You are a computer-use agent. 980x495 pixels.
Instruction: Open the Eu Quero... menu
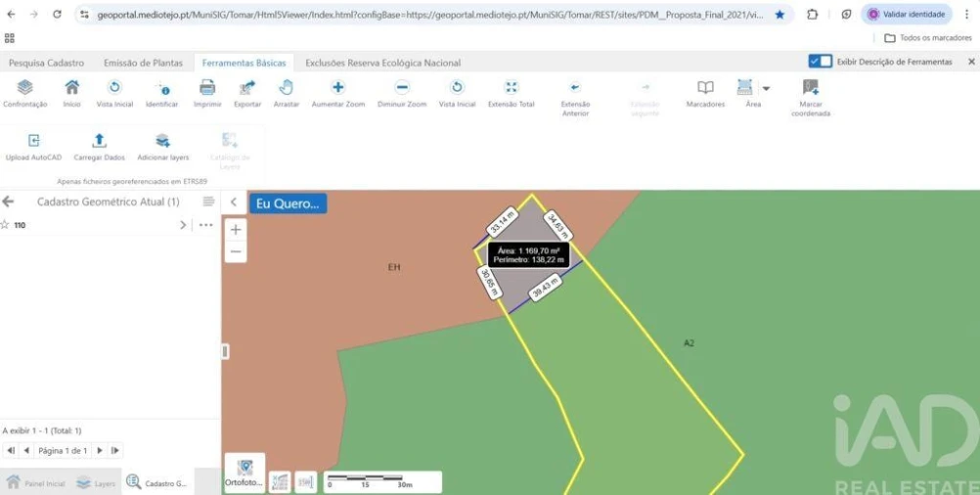[x=288, y=203]
